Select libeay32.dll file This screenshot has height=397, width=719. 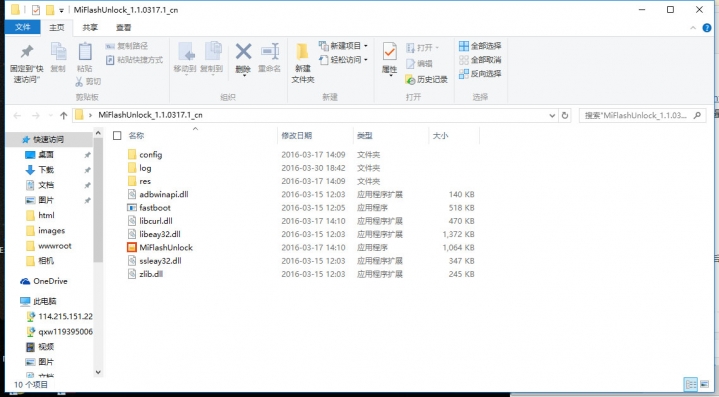click(154, 234)
